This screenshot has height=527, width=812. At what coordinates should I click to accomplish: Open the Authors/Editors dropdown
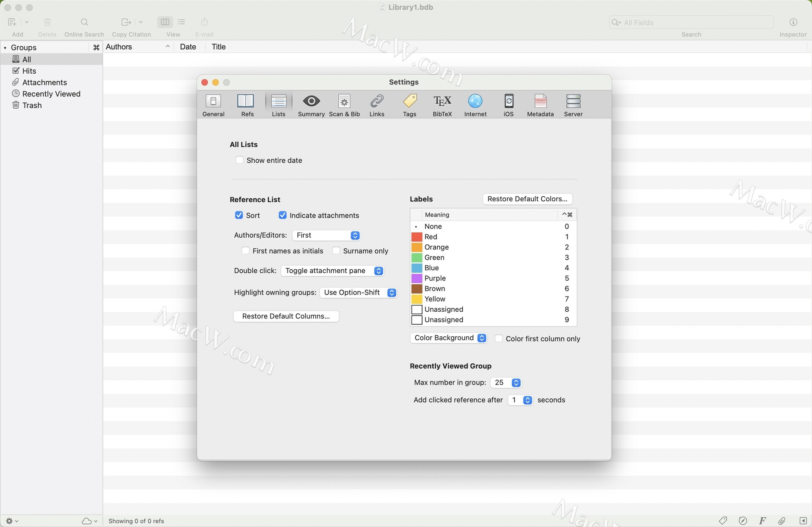(x=326, y=235)
